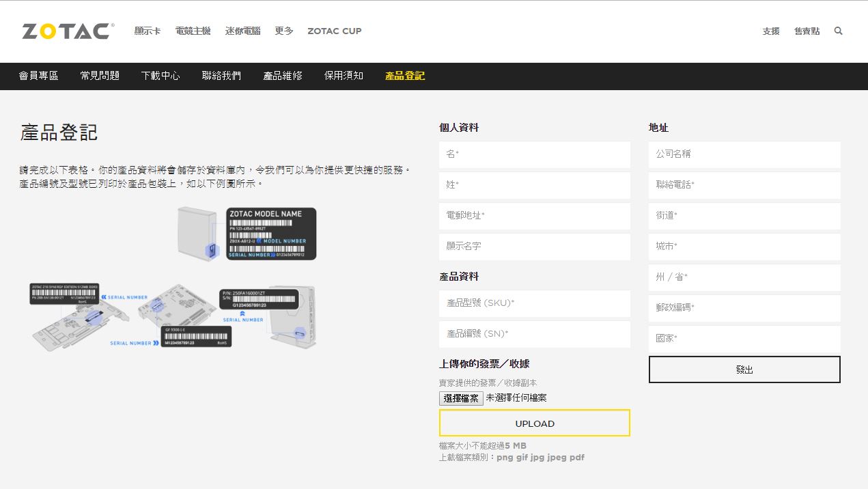Click the UPLOAD button
Screen dimensions: 868x489
535,423
